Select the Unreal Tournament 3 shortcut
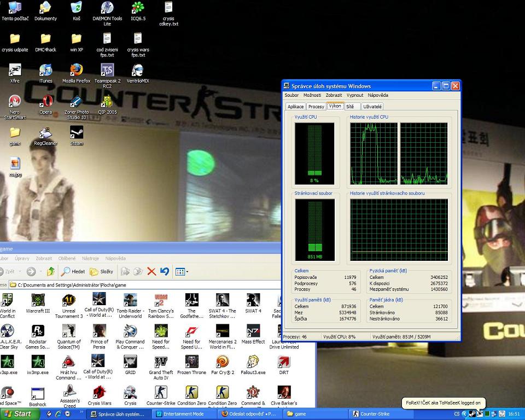Viewport: 525px width, 420px height. tap(69, 306)
